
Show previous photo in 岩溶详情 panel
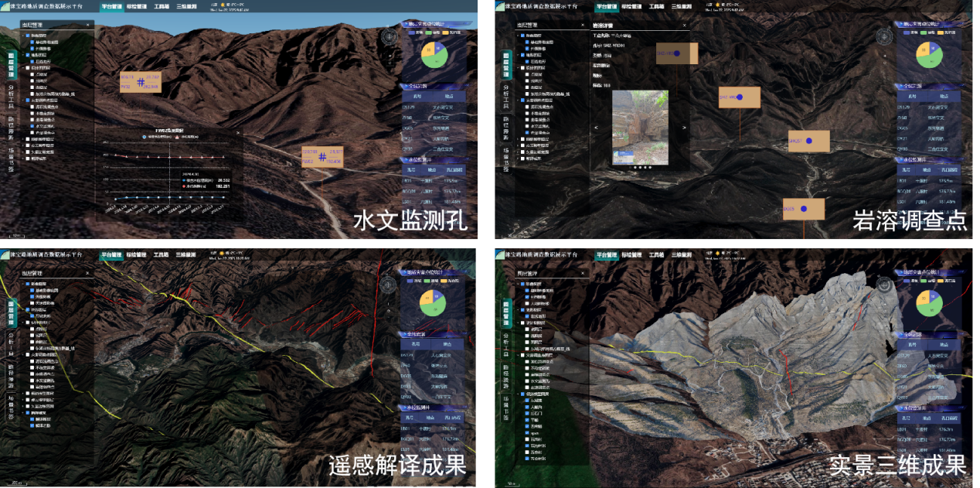tap(596, 128)
